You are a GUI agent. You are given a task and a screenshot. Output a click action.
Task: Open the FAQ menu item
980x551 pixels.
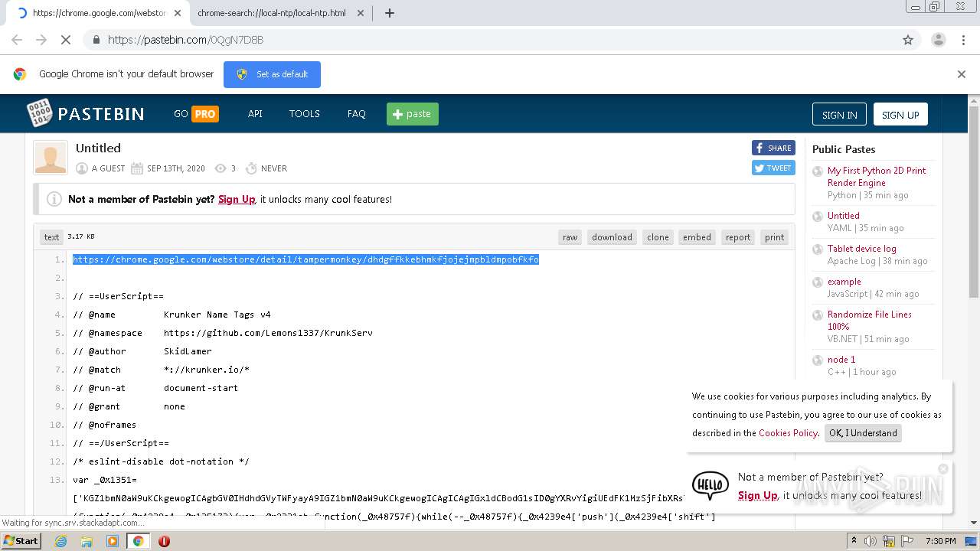[356, 113]
